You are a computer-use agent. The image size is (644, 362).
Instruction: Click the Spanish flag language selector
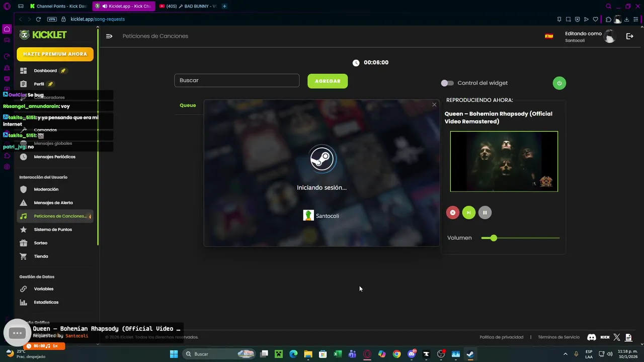[x=549, y=36]
